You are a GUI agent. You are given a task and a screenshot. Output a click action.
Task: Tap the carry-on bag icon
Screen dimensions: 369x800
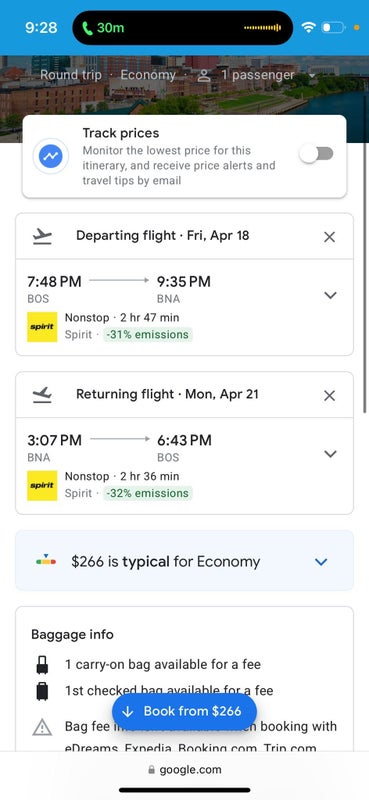click(x=42, y=665)
